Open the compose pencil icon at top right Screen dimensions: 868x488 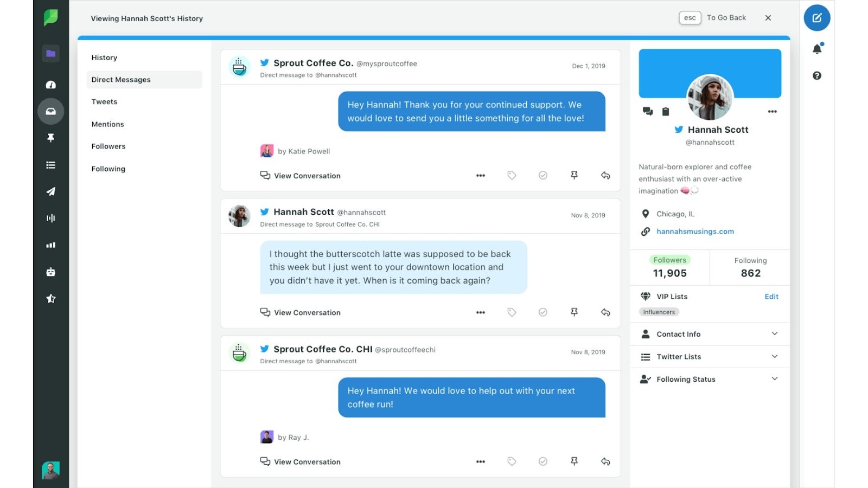point(816,18)
